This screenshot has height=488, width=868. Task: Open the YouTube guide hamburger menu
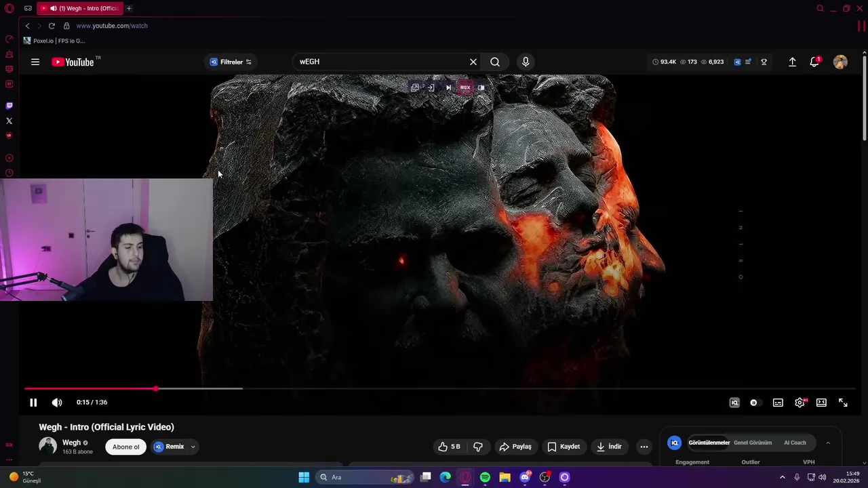pos(35,62)
